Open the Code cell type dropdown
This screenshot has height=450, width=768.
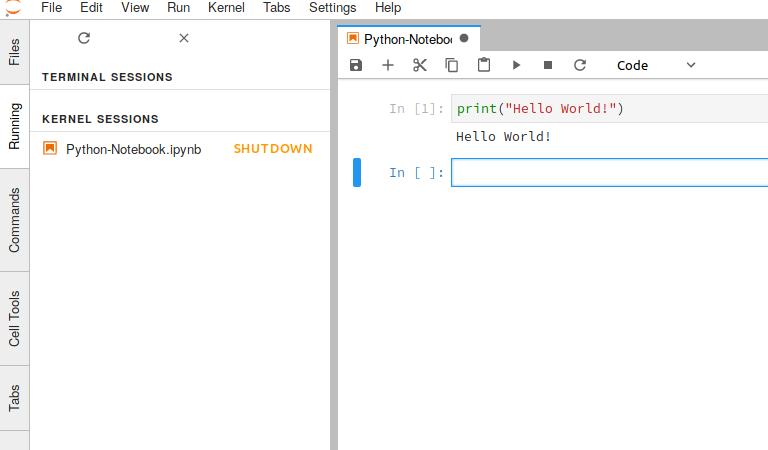pos(656,65)
